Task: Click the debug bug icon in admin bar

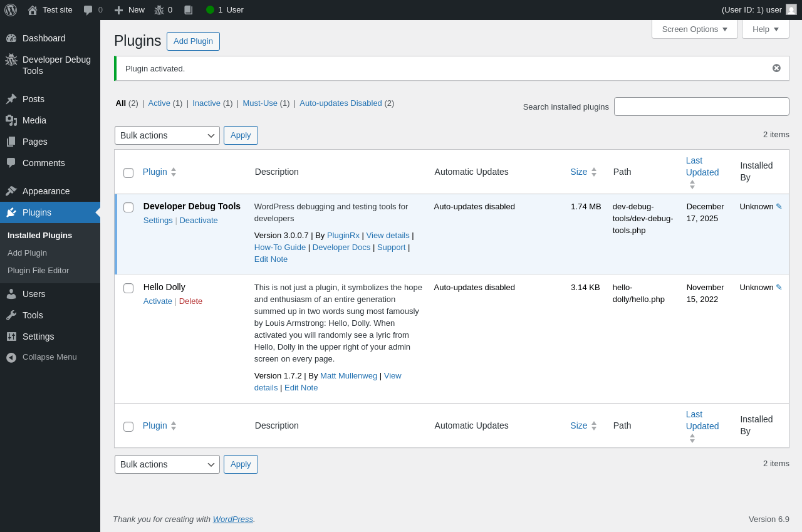Action: (159, 10)
